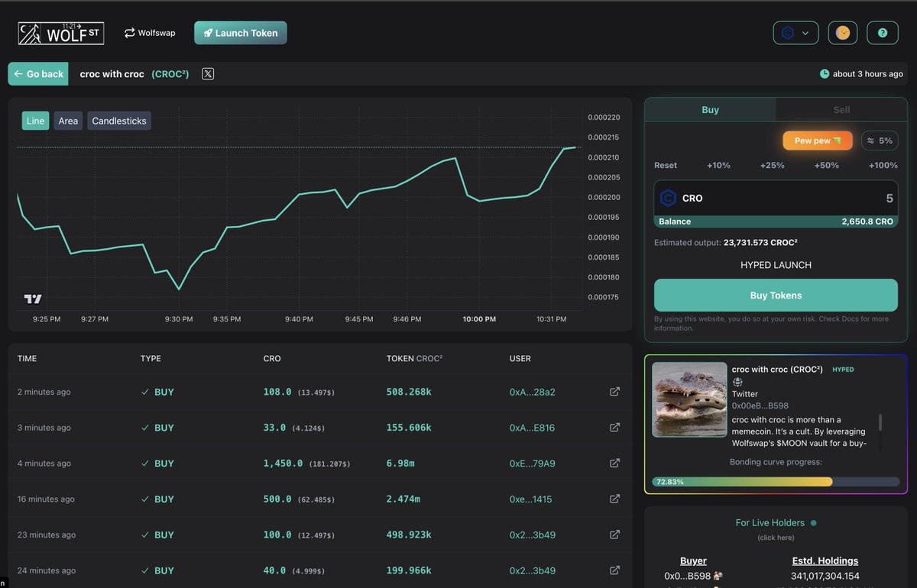Click the 2,650.8 CRO balance value
The height and width of the screenshot is (588, 917).
point(867,221)
